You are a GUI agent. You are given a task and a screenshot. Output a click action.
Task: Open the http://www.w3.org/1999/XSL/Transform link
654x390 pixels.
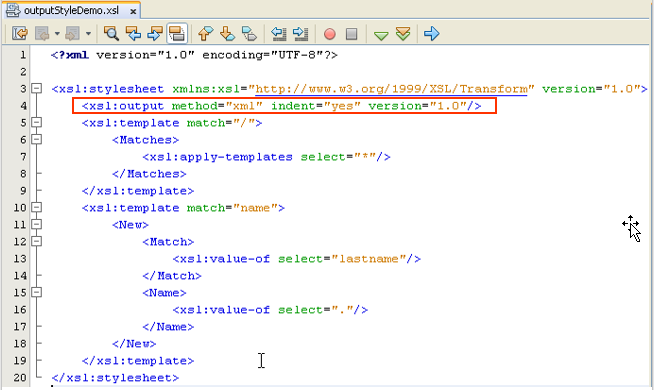391,89
